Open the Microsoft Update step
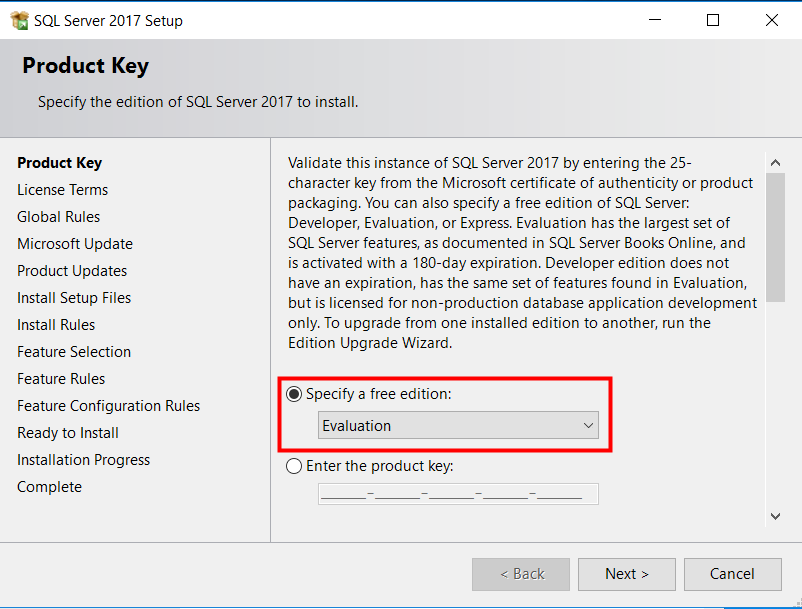The width and height of the screenshot is (802, 609). pos(75,244)
